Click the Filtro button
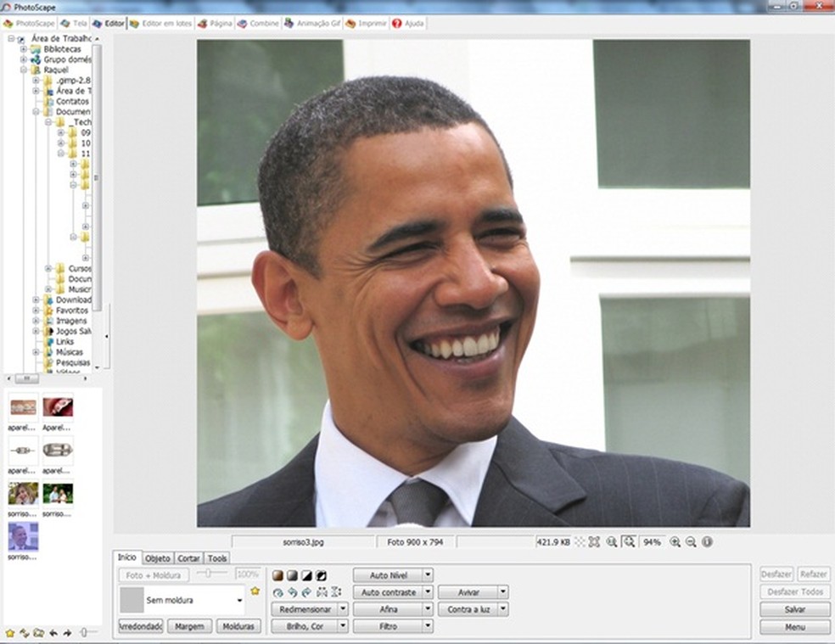 click(x=388, y=626)
